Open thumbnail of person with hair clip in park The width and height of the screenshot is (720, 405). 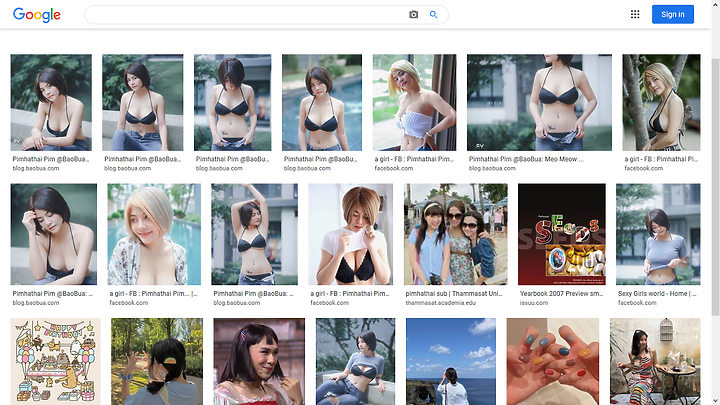point(157,361)
